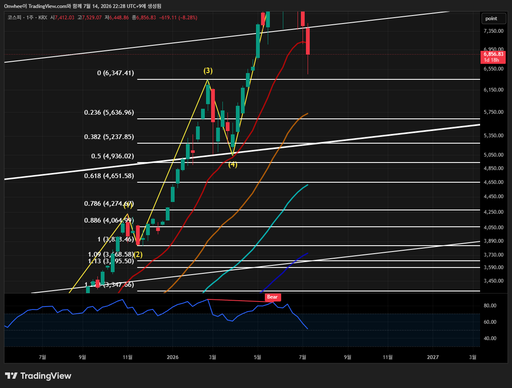This screenshot has height=388, width=512.
Task: Click the yellow wave label (2)
Action: pyautogui.click(x=138, y=255)
